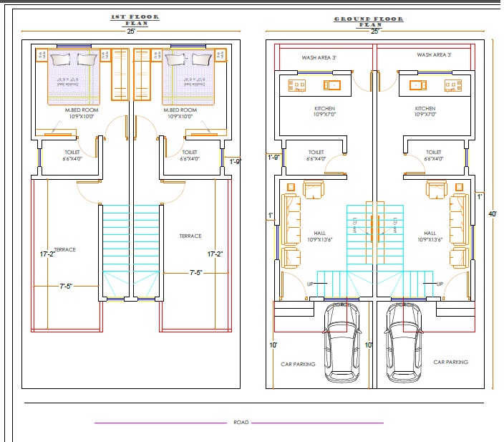This screenshot has height=442, width=504.
Task: Click the car drawing in left parking bay
Action: tap(342, 342)
